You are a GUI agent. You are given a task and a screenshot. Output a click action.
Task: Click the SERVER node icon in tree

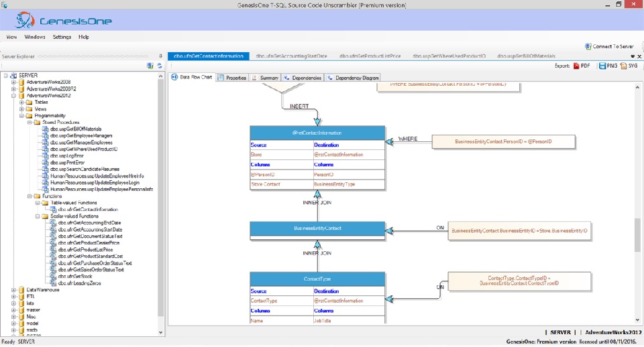click(13, 76)
